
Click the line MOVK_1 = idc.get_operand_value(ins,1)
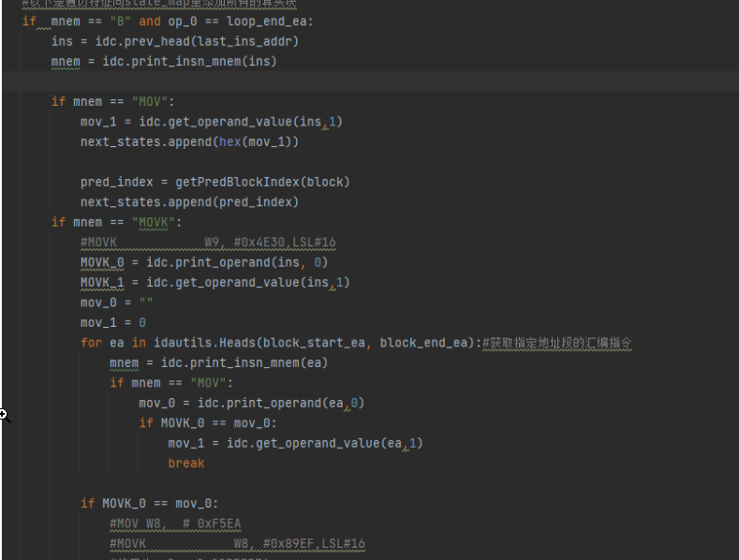pyautogui.click(x=214, y=283)
